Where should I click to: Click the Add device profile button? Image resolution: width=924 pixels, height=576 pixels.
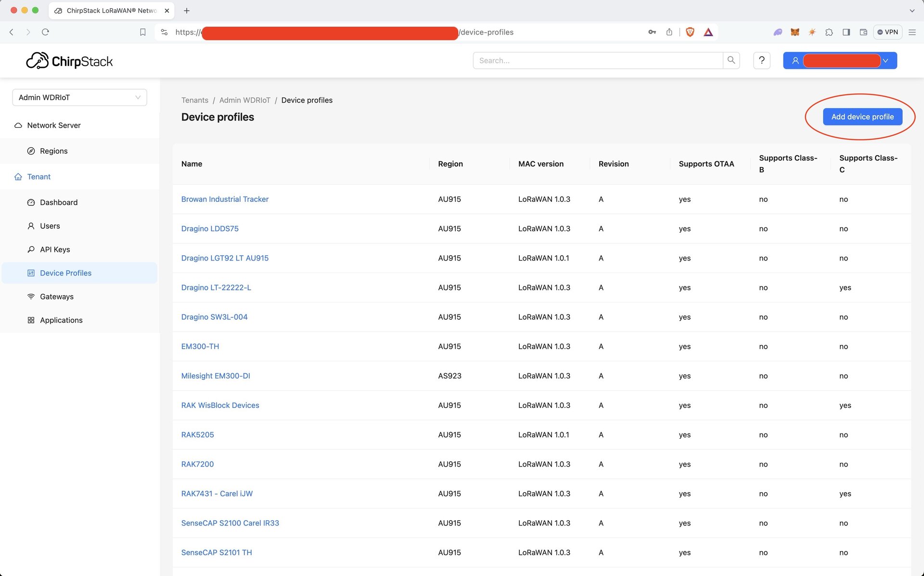(x=862, y=117)
